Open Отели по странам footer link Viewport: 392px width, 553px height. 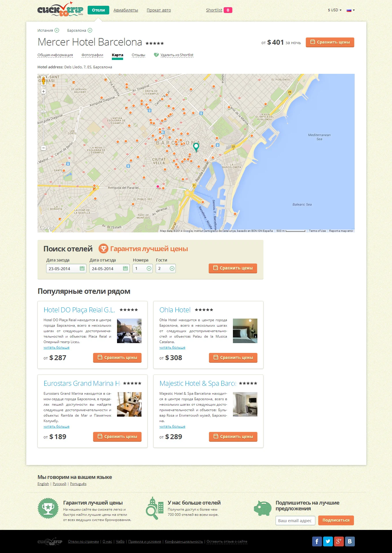[x=83, y=541]
